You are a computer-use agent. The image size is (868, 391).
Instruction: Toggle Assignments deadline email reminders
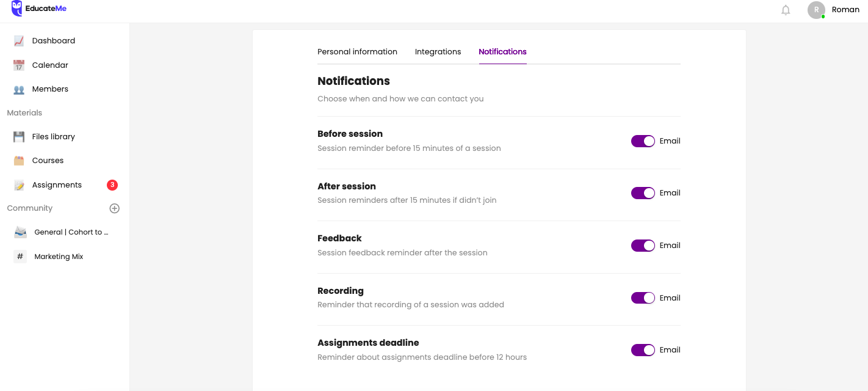tap(642, 349)
